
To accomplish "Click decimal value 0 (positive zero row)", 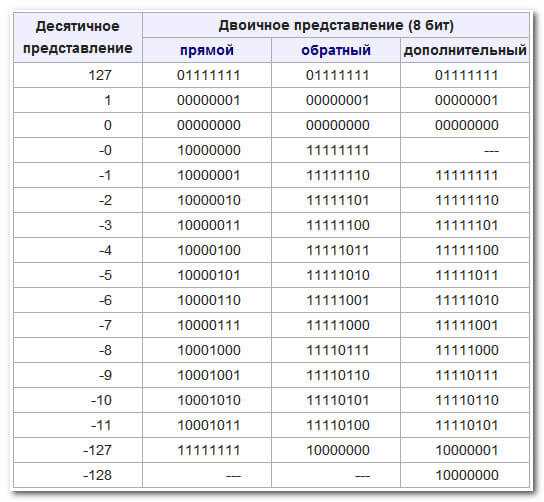I will (108, 125).
